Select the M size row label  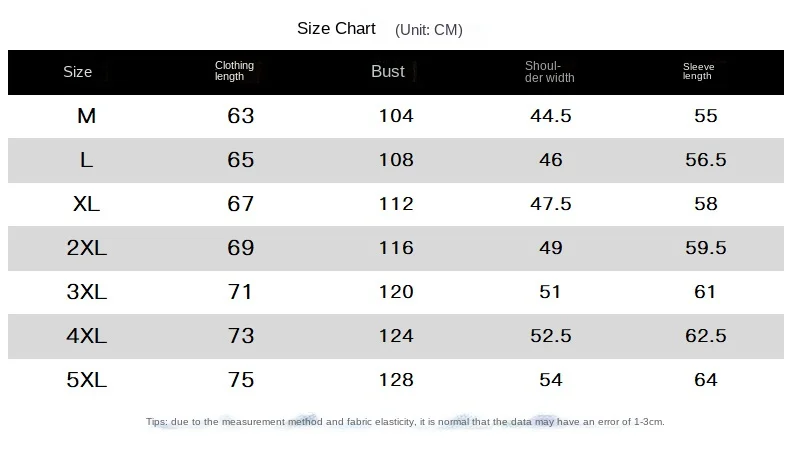tap(87, 116)
